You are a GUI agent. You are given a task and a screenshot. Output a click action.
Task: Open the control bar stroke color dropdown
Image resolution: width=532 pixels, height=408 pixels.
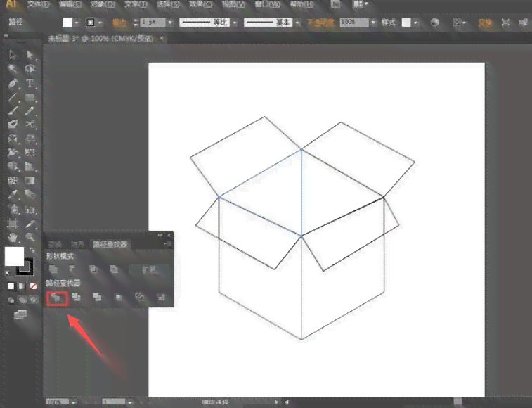point(100,23)
